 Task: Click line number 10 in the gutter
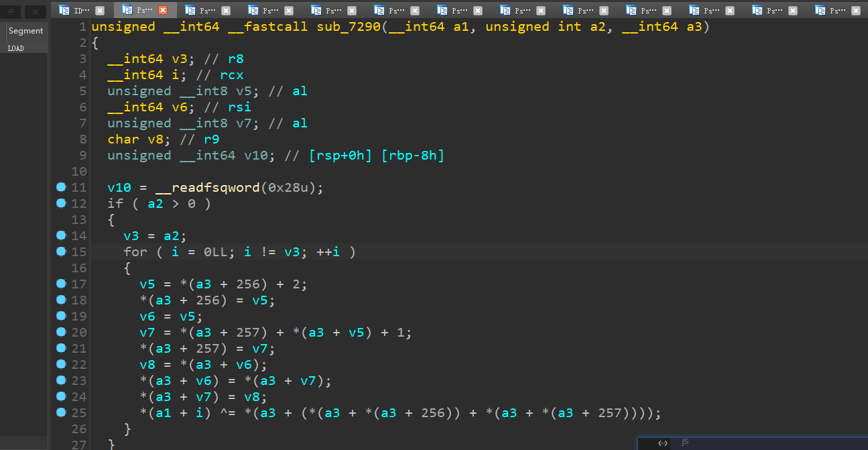click(79, 172)
